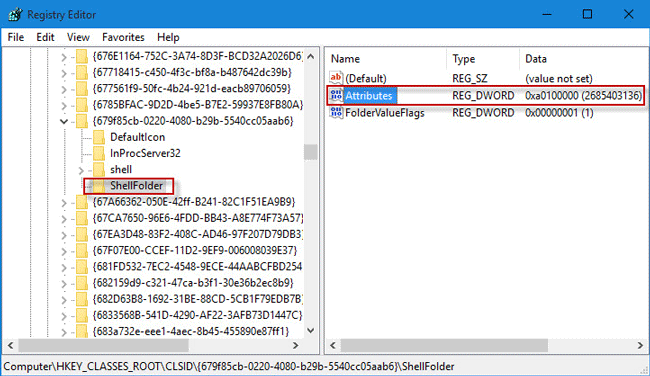Click folder icon of {677561f9-50fc-4b24-921d-eacb89706059}
The height and width of the screenshot is (376, 650).
click(82, 88)
